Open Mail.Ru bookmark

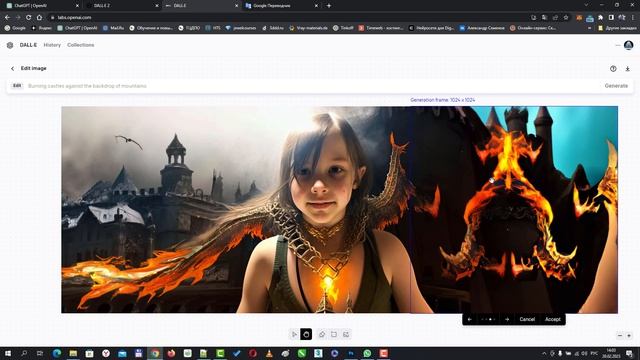[x=113, y=28]
